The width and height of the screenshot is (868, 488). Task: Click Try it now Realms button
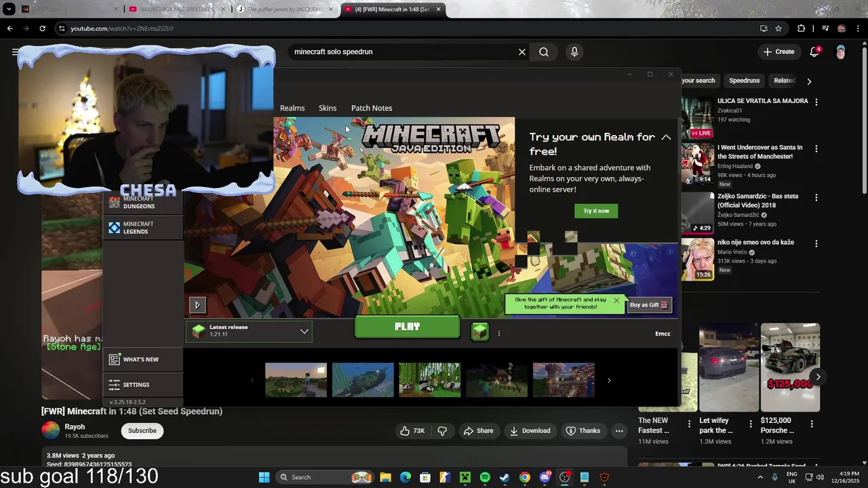click(x=596, y=211)
